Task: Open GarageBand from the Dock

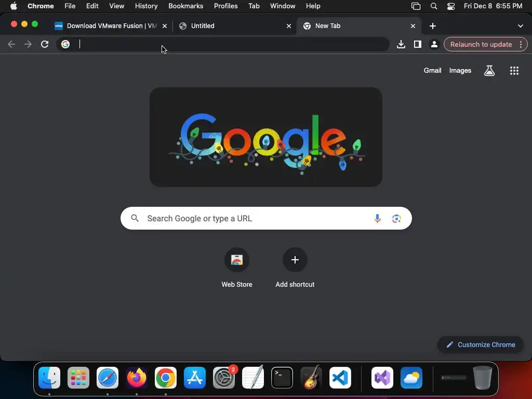Action: point(311,378)
